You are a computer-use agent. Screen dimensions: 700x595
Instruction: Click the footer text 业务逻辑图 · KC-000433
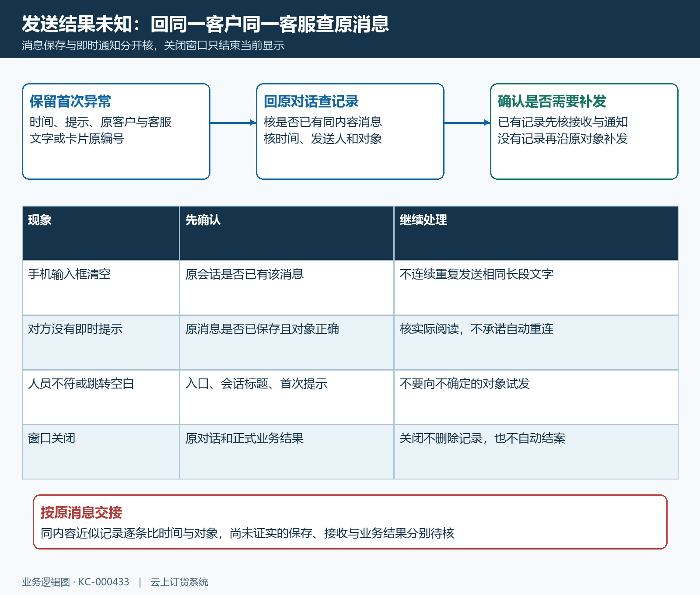tap(76, 582)
